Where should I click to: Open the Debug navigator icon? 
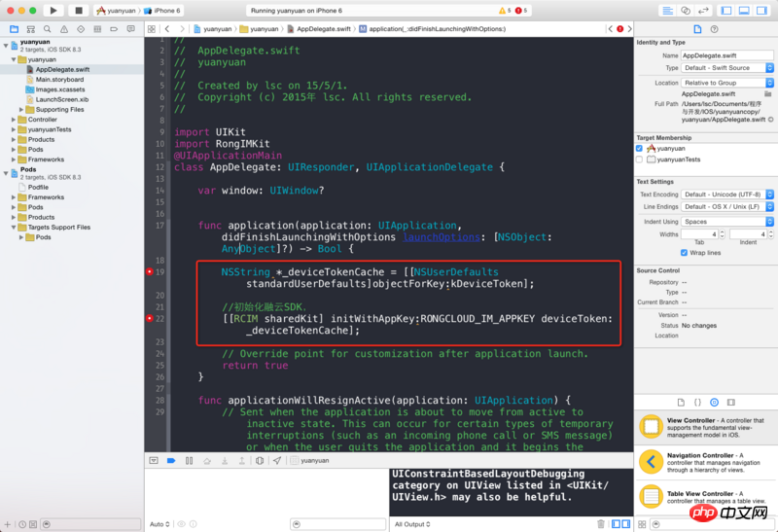click(97, 29)
